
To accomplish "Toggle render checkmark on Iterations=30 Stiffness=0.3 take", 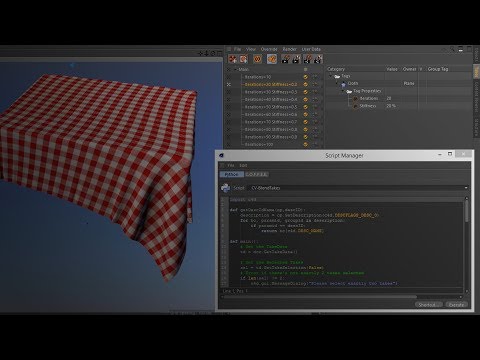I will click(x=305, y=92).
